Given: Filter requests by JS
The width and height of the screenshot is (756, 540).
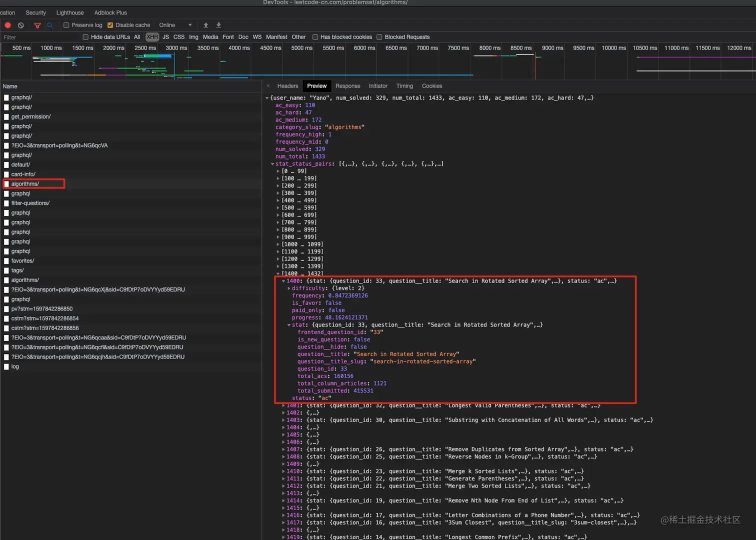Looking at the screenshot, I should click(x=165, y=37).
